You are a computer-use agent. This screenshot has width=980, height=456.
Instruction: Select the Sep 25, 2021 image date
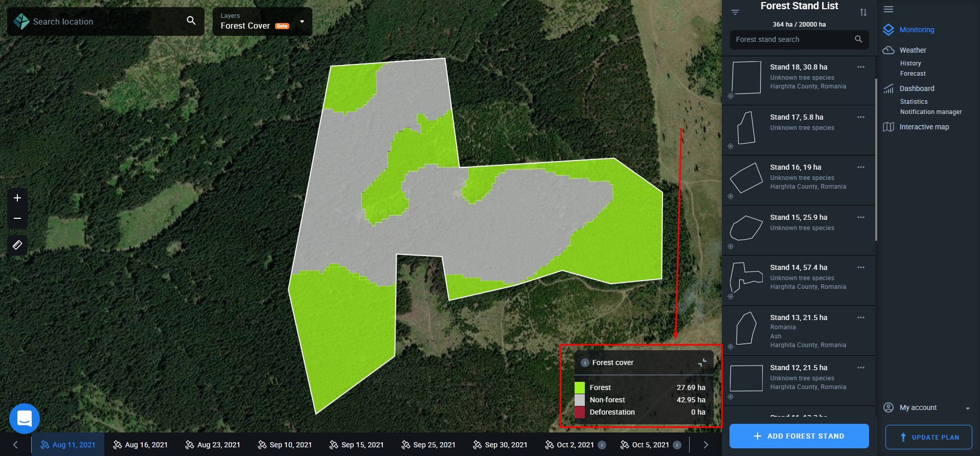coord(428,445)
